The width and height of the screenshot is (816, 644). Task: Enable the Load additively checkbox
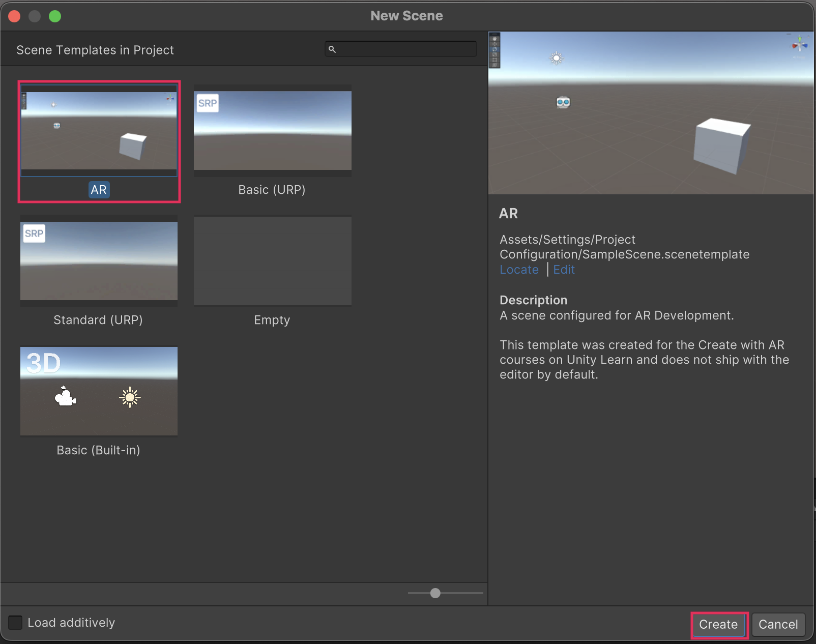point(16,623)
